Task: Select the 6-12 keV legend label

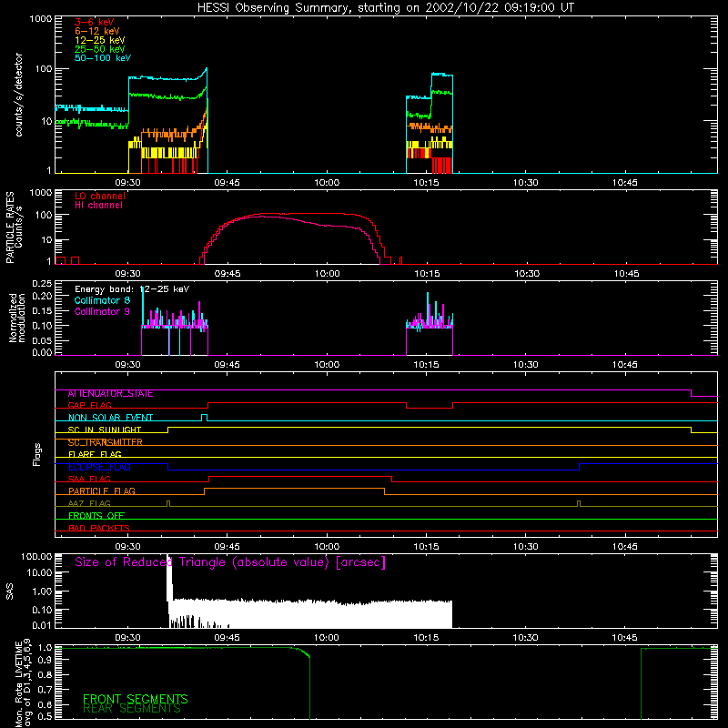Action: tap(97, 31)
